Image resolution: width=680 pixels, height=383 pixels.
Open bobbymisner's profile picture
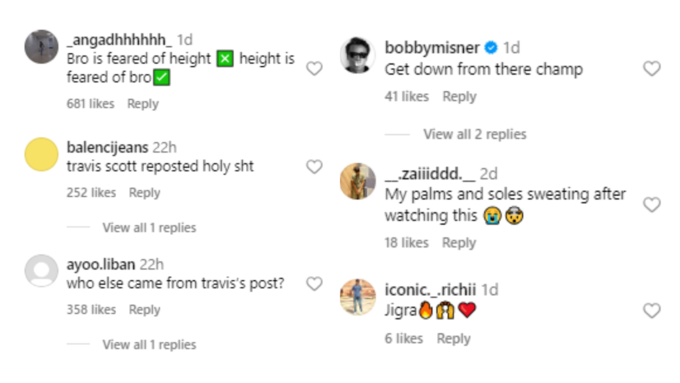tap(357, 55)
